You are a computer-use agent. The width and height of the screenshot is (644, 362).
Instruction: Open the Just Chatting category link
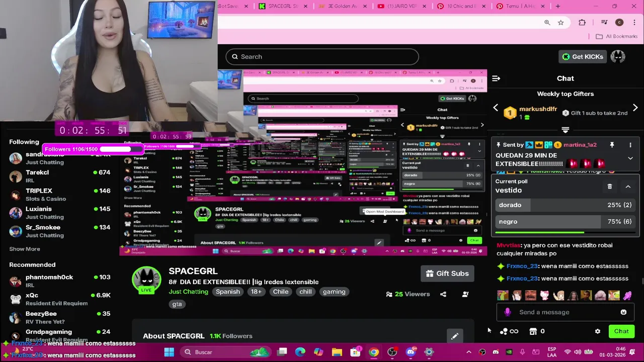click(189, 292)
